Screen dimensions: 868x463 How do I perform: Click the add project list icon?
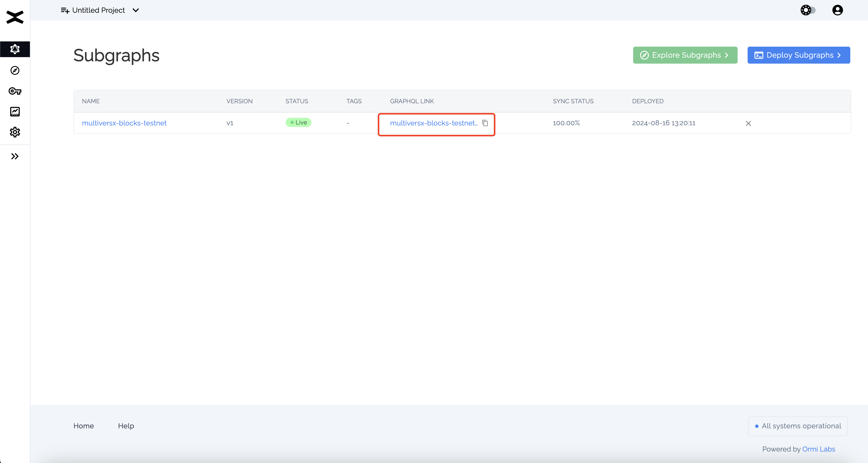click(65, 10)
